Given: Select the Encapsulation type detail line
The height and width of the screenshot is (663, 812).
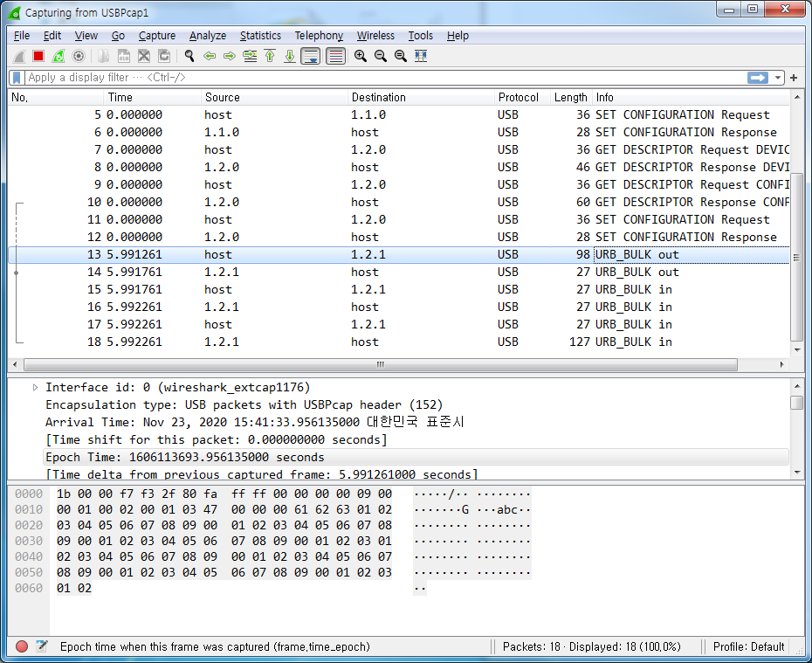Looking at the screenshot, I should (244, 405).
